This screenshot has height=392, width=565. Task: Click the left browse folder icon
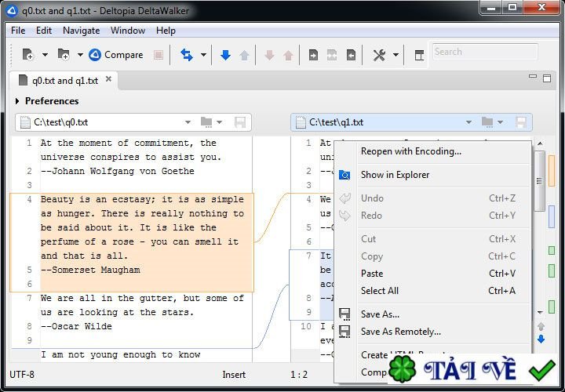point(206,122)
